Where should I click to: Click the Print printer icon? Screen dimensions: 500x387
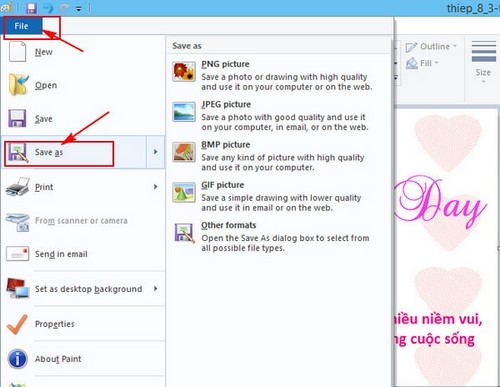tap(17, 187)
